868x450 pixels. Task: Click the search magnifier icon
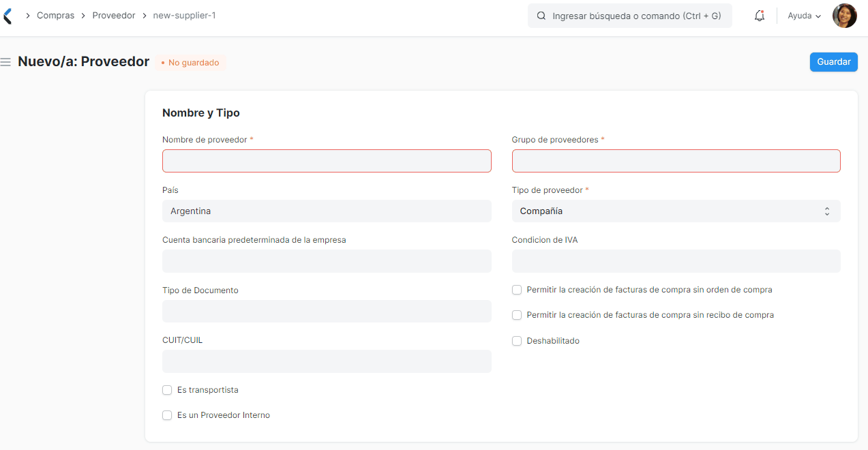(541, 16)
